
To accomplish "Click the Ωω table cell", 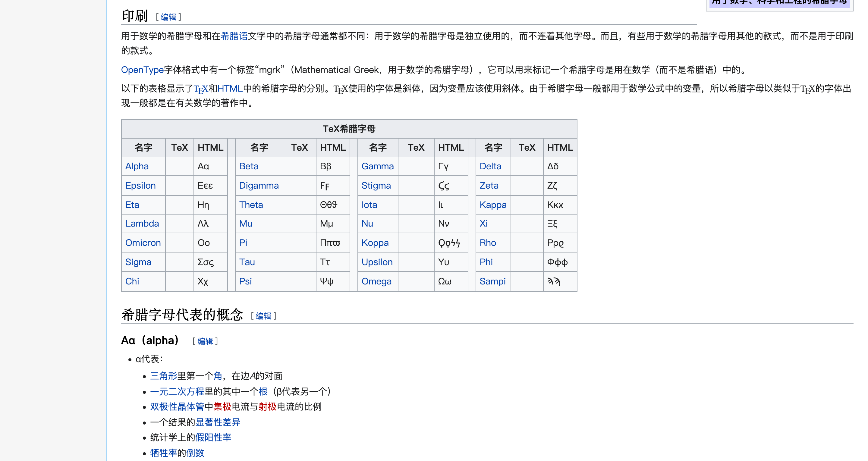I will click(x=451, y=281).
